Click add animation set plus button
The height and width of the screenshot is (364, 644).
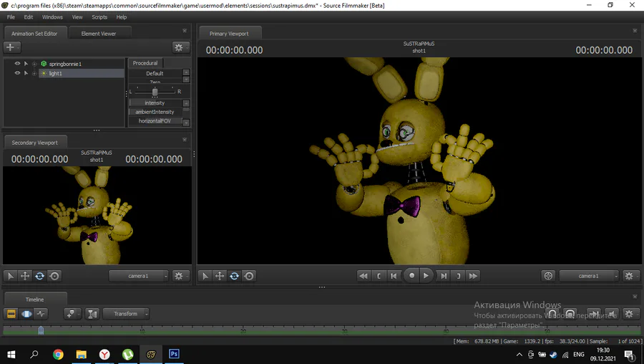click(11, 47)
